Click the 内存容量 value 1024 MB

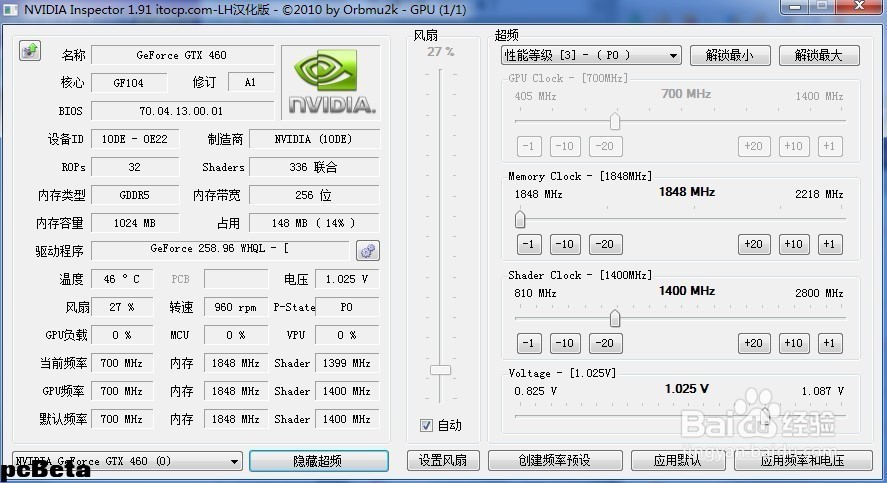pos(135,223)
